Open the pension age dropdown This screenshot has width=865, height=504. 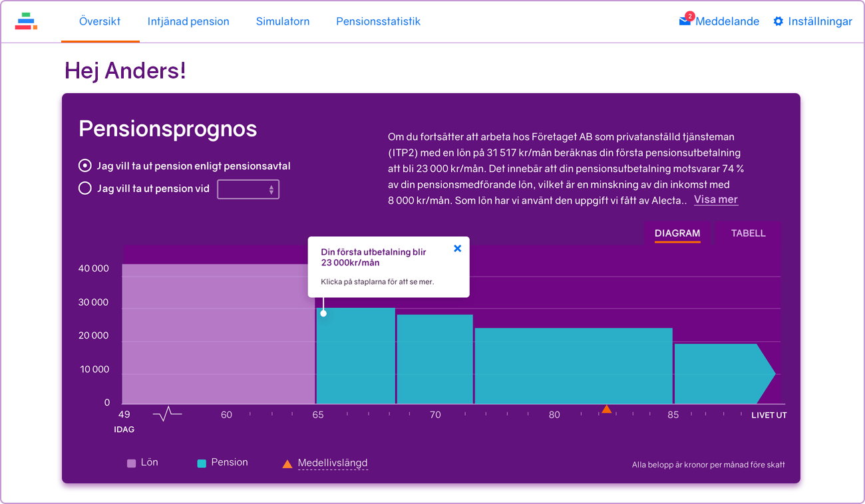tap(248, 189)
